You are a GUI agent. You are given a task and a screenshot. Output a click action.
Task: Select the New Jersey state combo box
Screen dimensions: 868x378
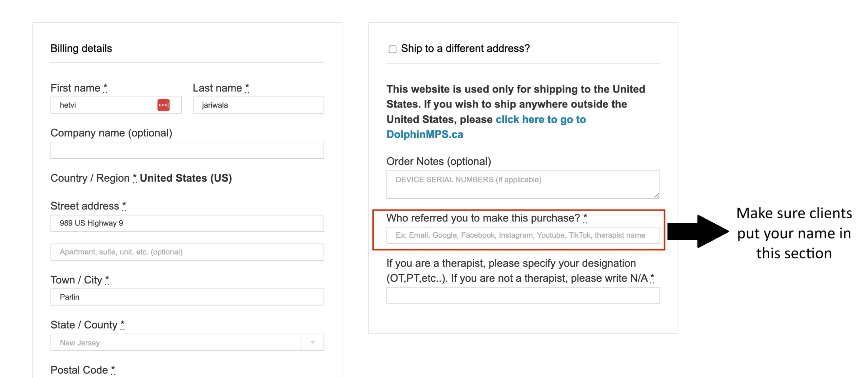(x=175, y=342)
